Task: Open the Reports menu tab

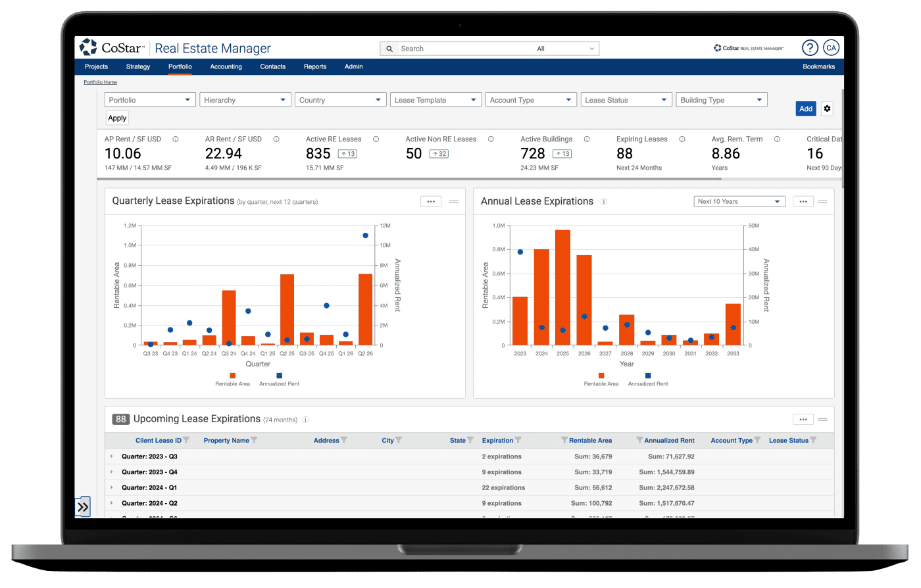Action: click(x=315, y=66)
